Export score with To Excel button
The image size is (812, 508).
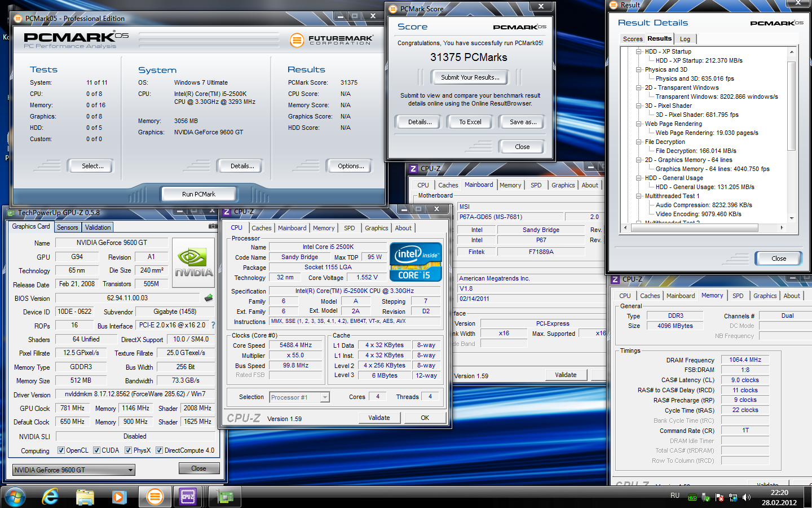click(470, 122)
